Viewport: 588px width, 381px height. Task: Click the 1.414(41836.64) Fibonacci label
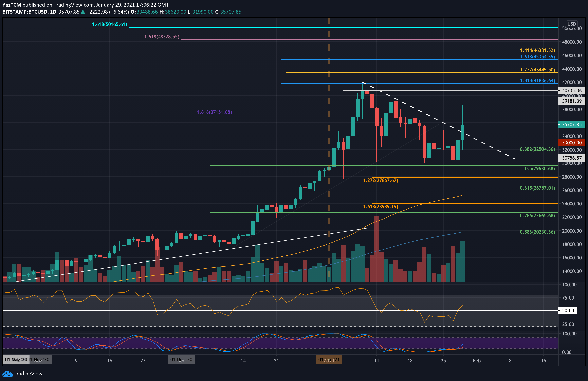[537, 81]
